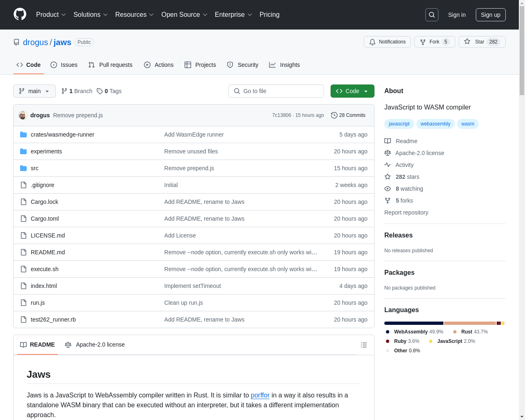Click the notifications bell icon
Screen dimensions: 525x420
pos(372,42)
